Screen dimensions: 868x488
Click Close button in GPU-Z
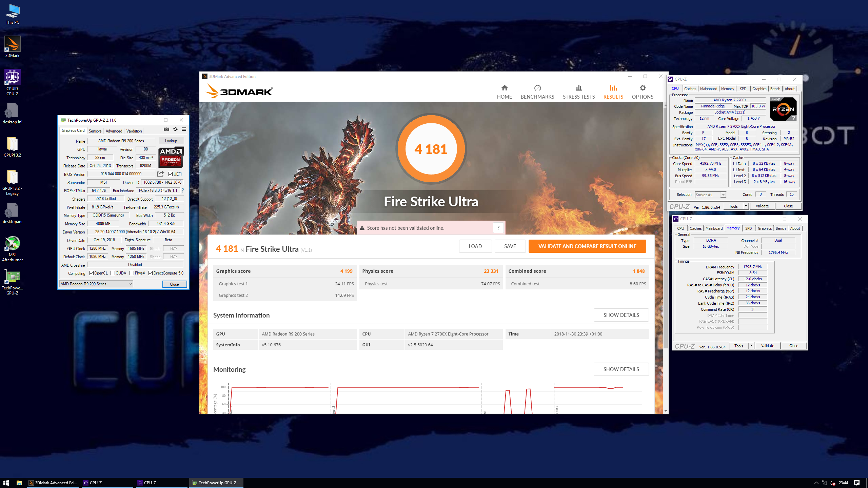point(174,284)
